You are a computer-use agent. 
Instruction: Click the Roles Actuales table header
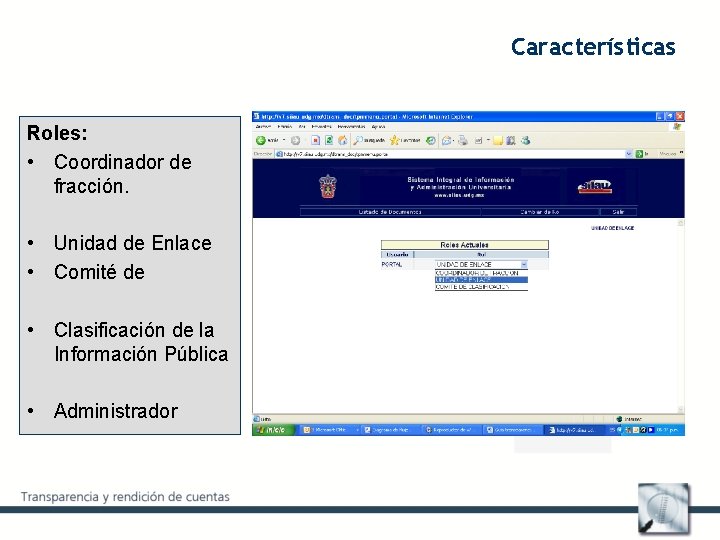click(464, 245)
